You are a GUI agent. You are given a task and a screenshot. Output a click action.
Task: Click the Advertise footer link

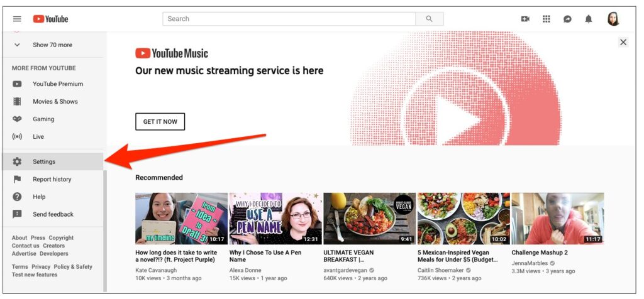pos(25,254)
